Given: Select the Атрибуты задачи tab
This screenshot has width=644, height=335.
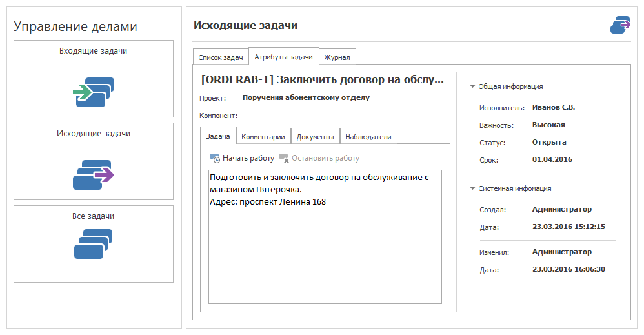Looking at the screenshot, I should click(x=284, y=56).
